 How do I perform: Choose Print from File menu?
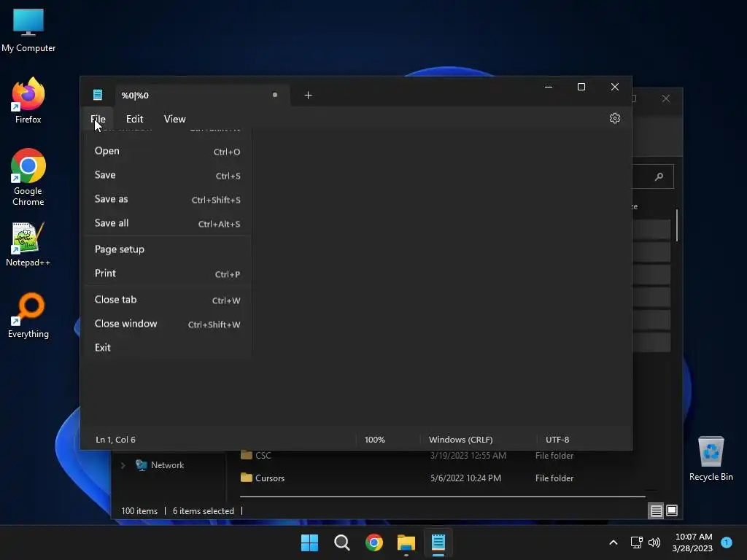click(168, 273)
